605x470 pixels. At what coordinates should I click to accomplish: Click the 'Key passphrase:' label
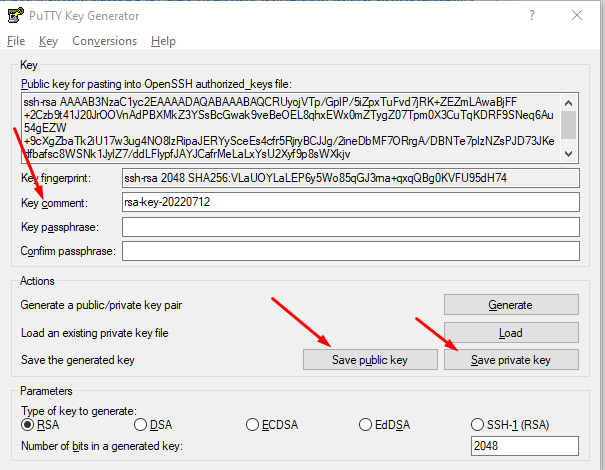pyautogui.click(x=60, y=227)
